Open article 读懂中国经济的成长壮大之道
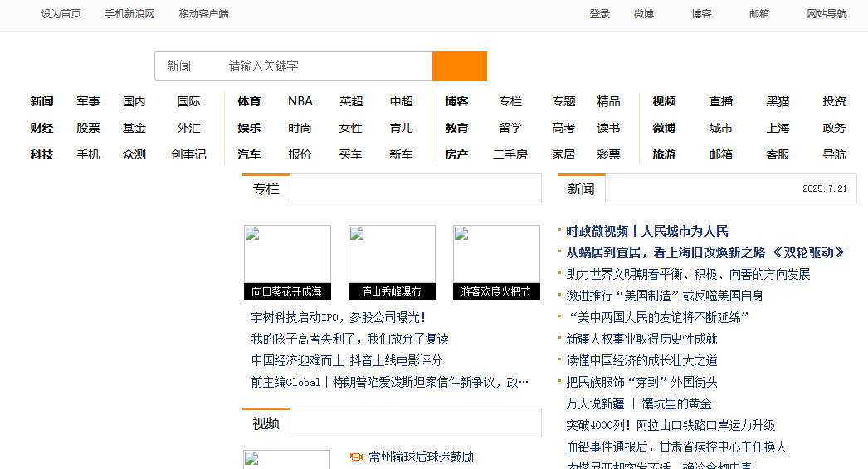 pyautogui.click(x=641, y=360)
